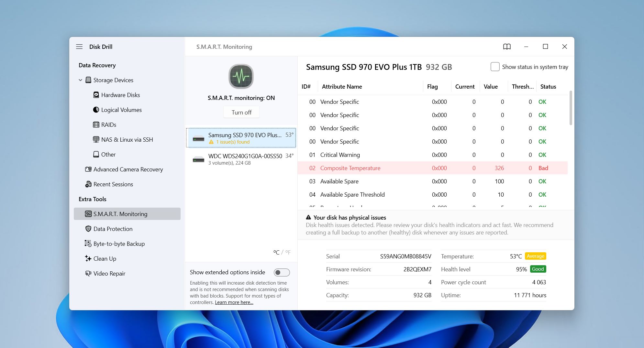
Task: Click the warning triangle beside physical issues
Action: 308,217
